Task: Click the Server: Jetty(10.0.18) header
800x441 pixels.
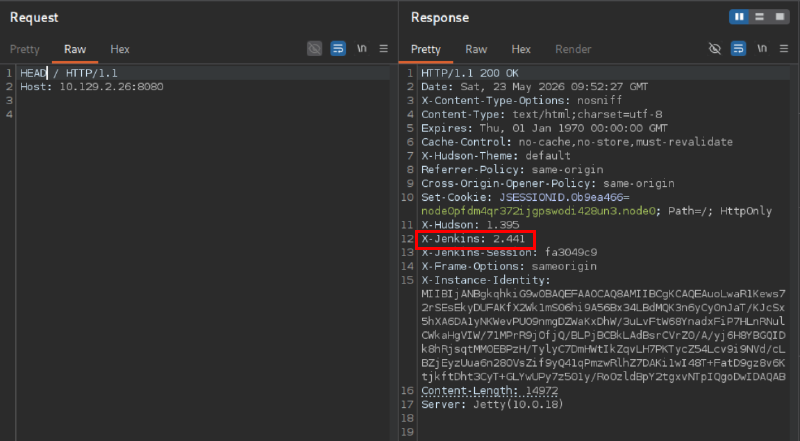Action: tap(492, 404)
